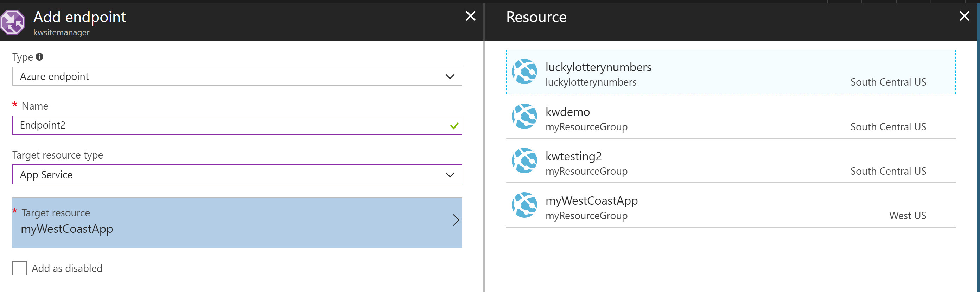This screenshot has width=980, height=292.
Task: Click the Resource blade title
Action: click(x=536, y=17)
